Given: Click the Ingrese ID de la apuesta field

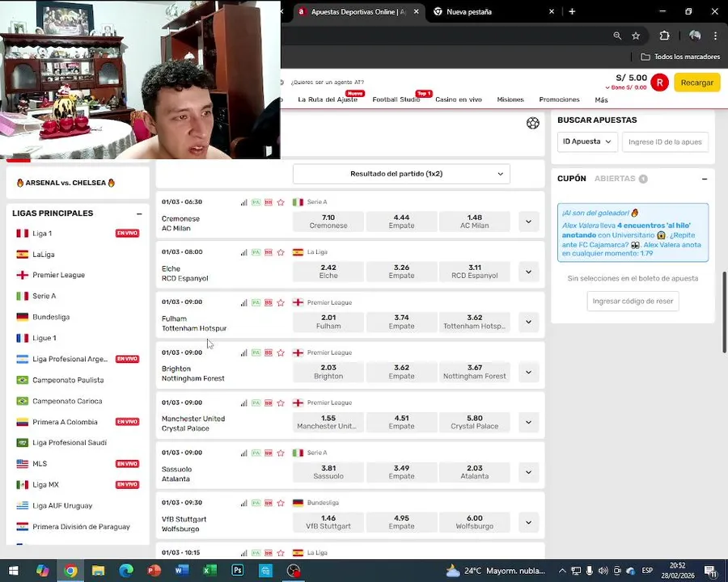Looking at the screenshot, I should (x=666, y=141).
